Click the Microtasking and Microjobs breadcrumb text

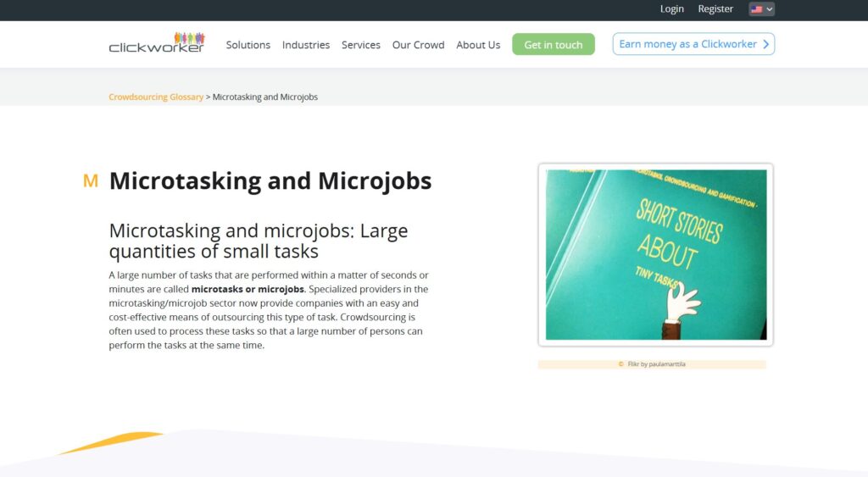(x=265, y=97)
